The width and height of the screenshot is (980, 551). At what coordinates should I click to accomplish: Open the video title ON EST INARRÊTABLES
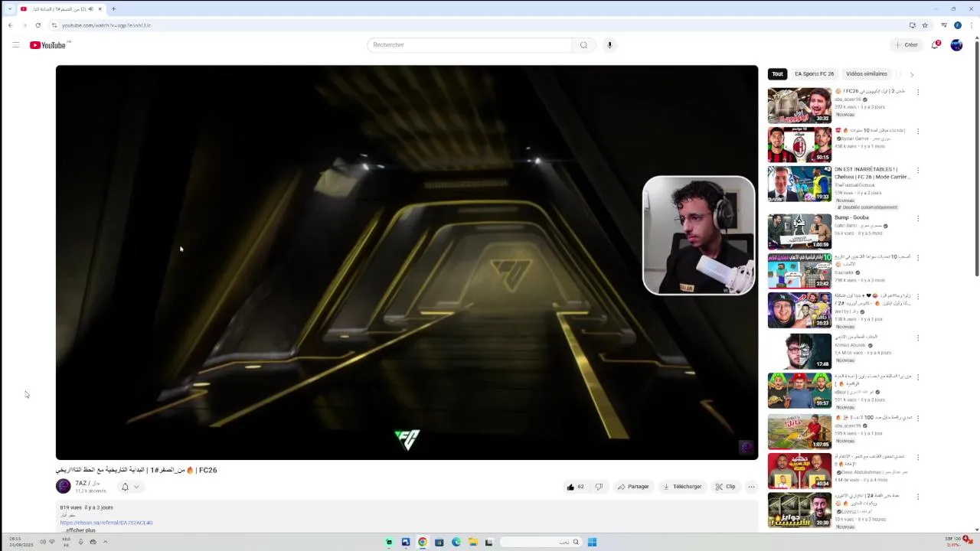[872, 173]
